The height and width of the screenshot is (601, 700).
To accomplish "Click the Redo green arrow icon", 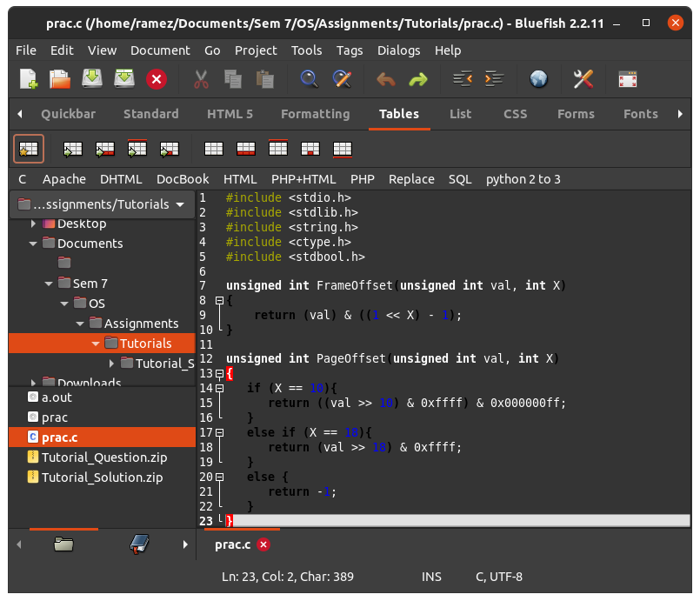I will (x=418, y=80).
